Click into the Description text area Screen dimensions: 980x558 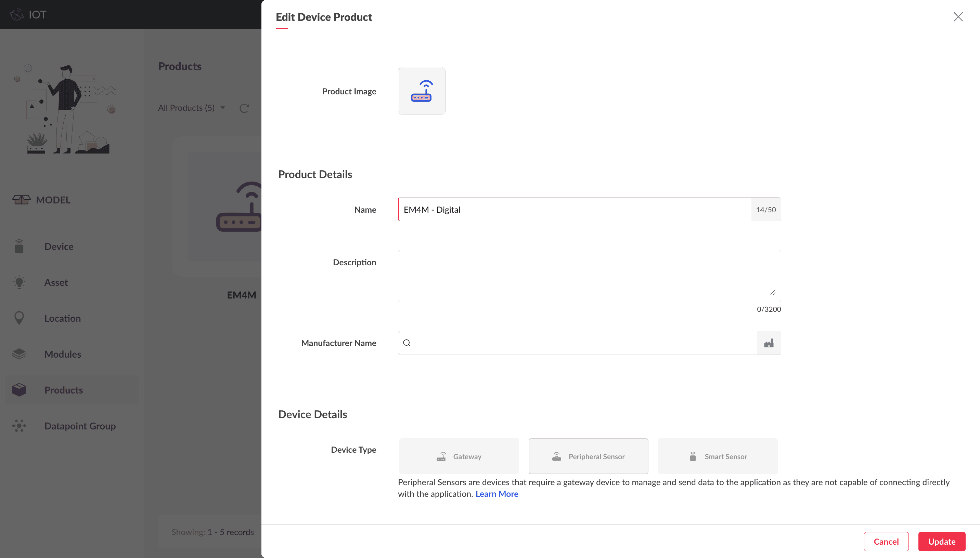click(589, 276)
